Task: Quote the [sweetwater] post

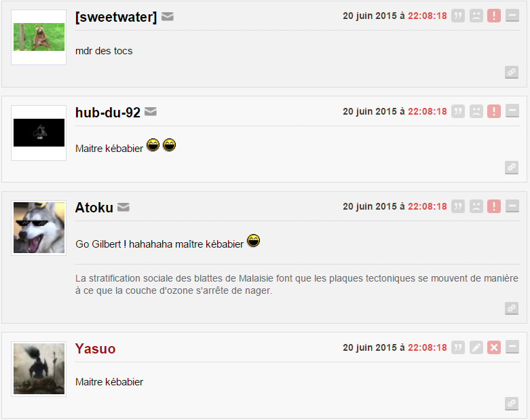Action: 458,16
